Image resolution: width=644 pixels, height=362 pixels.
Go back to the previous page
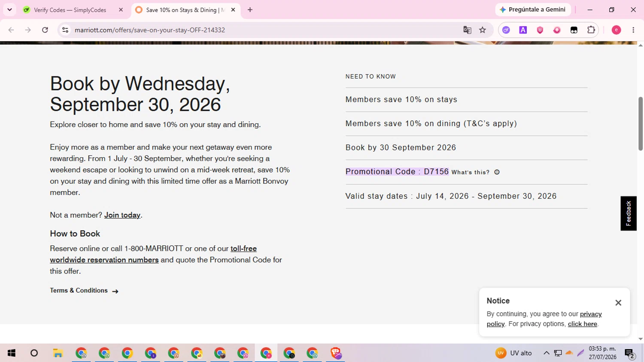tap(11, 30)
